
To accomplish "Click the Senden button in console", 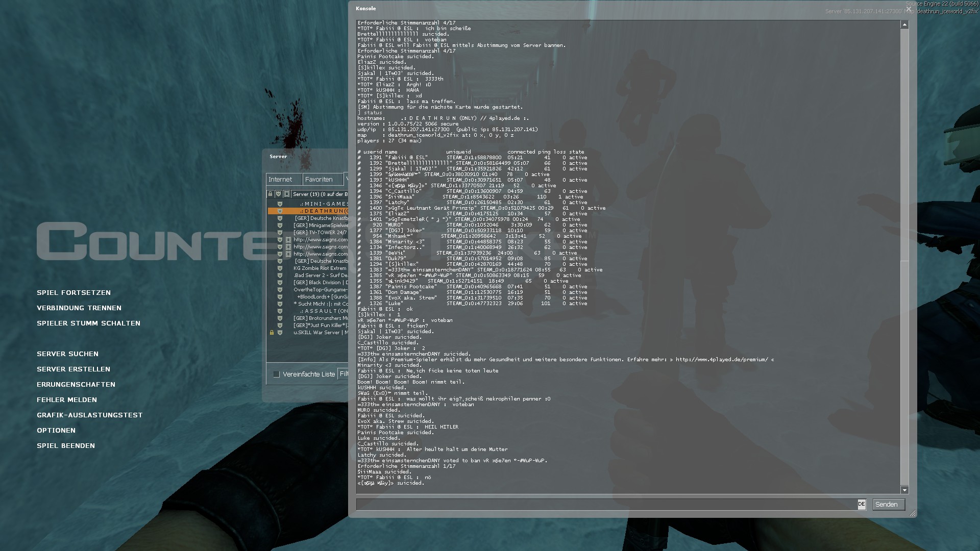I will pos(889,505).
